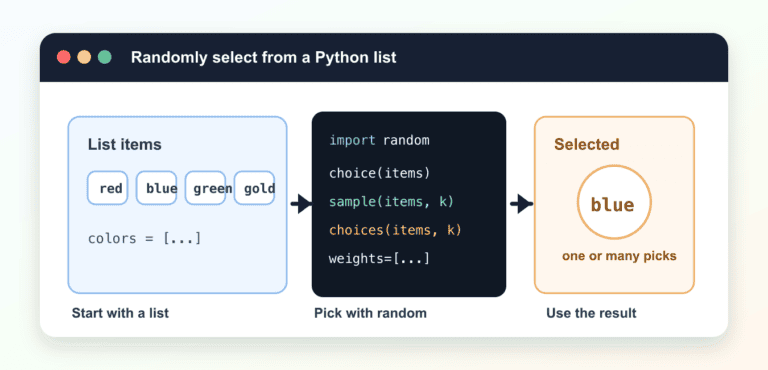Click the import random code line
Viewport: 768px width, 370px height.
tap(379, 141)
